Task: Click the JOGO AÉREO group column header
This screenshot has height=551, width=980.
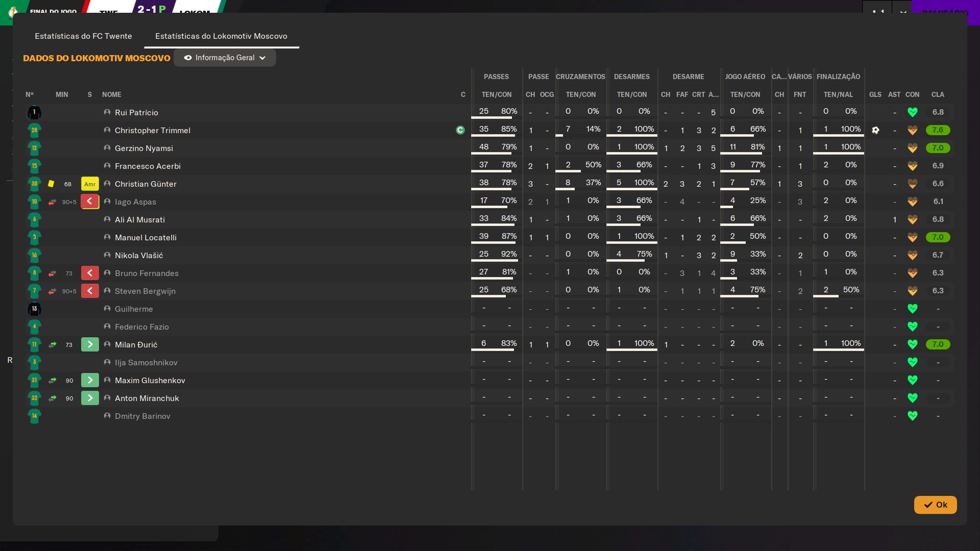Action: [x=745, y=77]
